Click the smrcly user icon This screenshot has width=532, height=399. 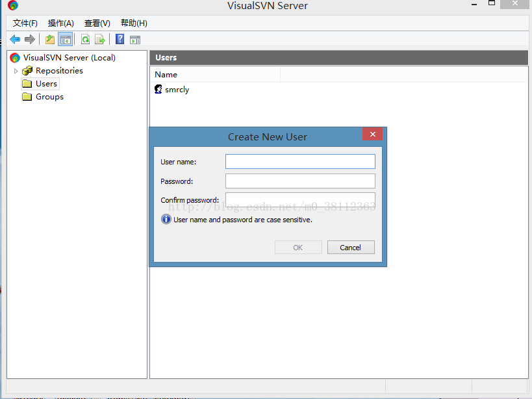point(158,89)
